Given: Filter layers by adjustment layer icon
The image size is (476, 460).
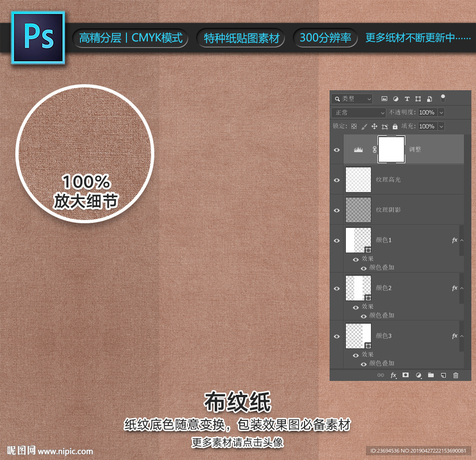Looking at the screenshot, I should tap(396, 99).
